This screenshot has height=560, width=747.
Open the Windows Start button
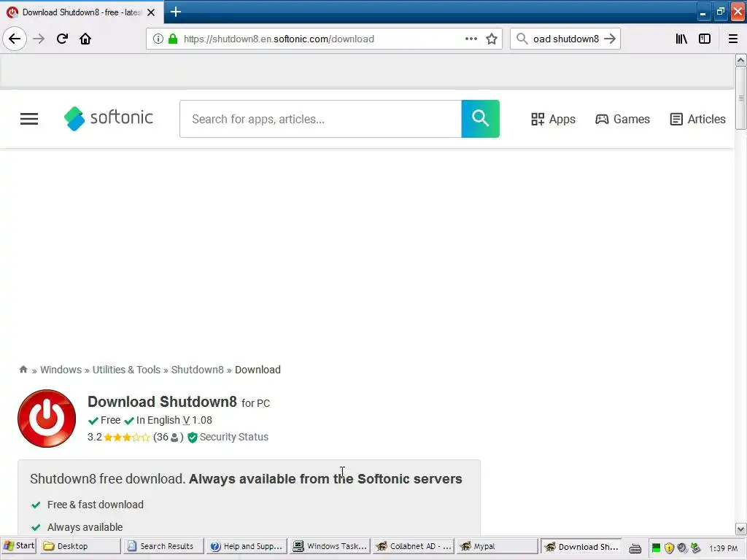(18, 545)
